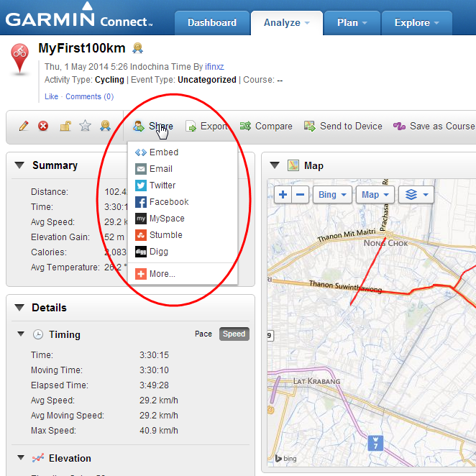Image resolution: width=476 pixels, height=476 pixels.
Task: Click the MyFirst100km activity title
Action: click(82, 48)
